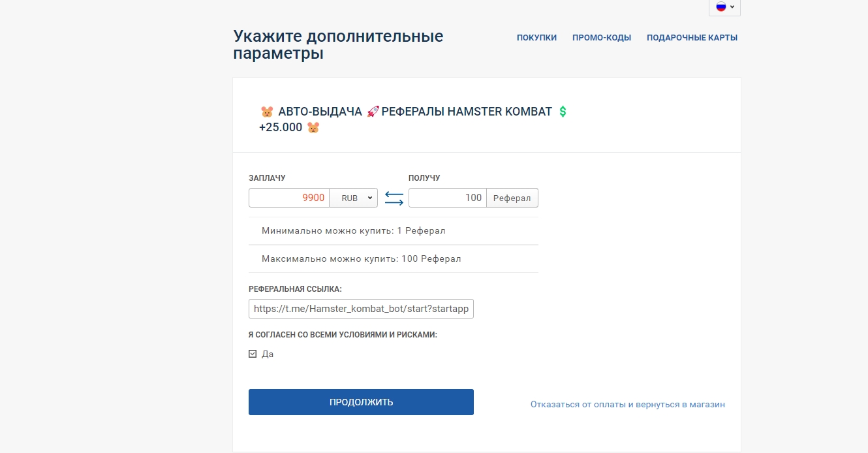Open the RUB currency dropdown

point(353,198)
